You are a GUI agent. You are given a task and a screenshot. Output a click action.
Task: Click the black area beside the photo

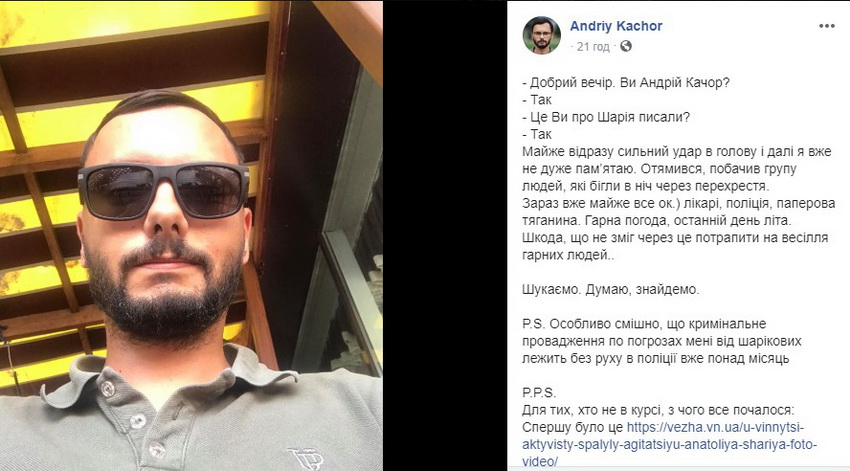click(x=445, y=235)
